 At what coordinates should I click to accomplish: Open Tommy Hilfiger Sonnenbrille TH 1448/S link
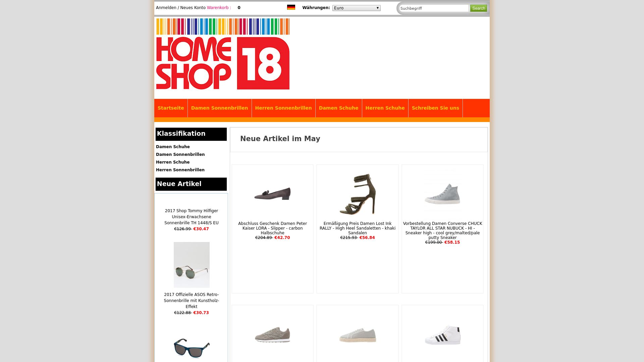click(192, 217)
